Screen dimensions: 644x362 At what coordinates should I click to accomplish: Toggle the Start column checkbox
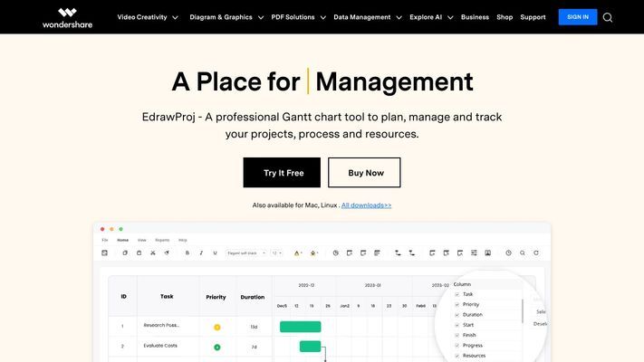[x=457, y=325]
